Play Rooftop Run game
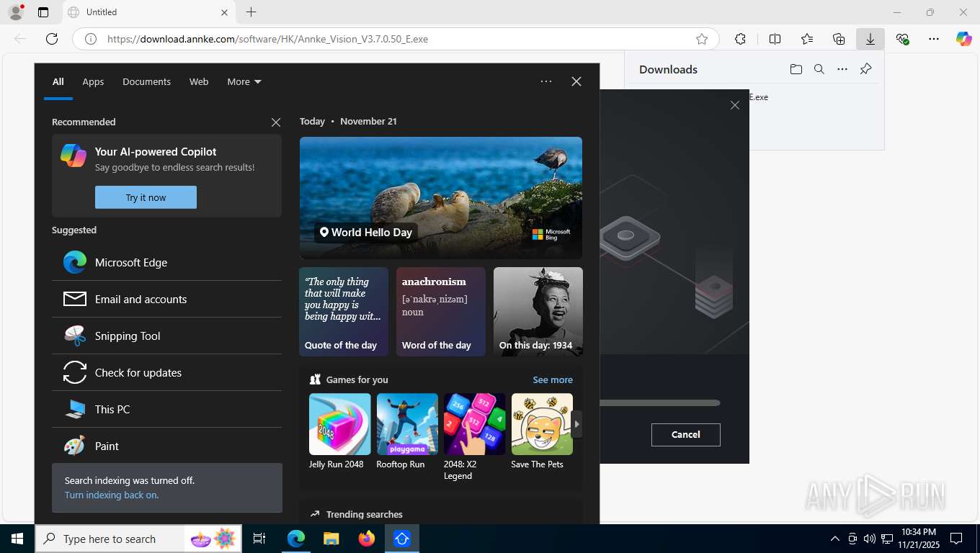Screen dimensions: 980x553 [x=407, y=431]
